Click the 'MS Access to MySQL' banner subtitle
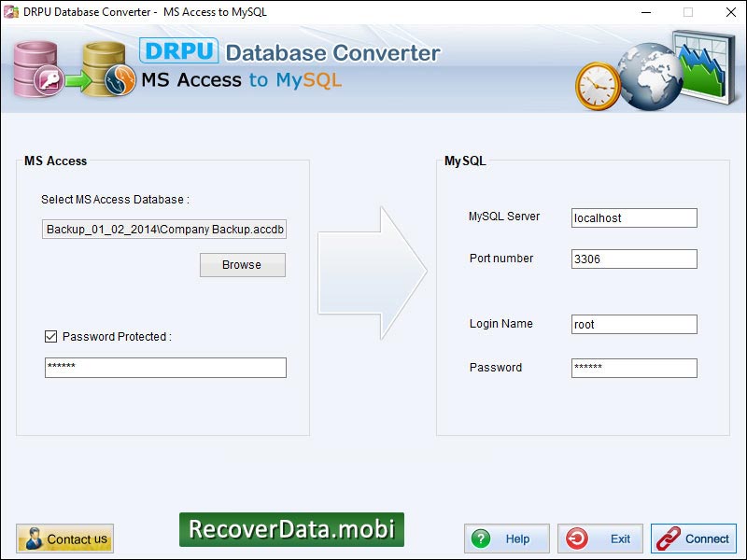The image size is (747, 560). (x=242, y=80)
